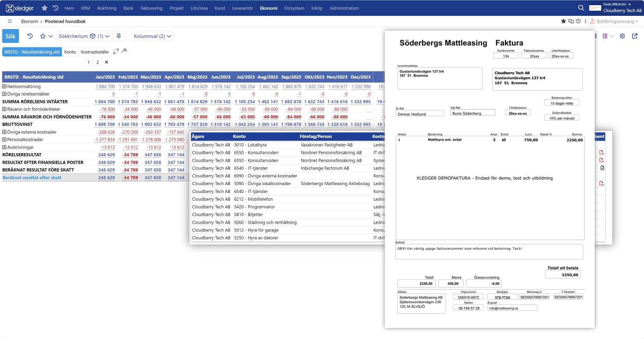Click the settings gear icon

point(622,36)
